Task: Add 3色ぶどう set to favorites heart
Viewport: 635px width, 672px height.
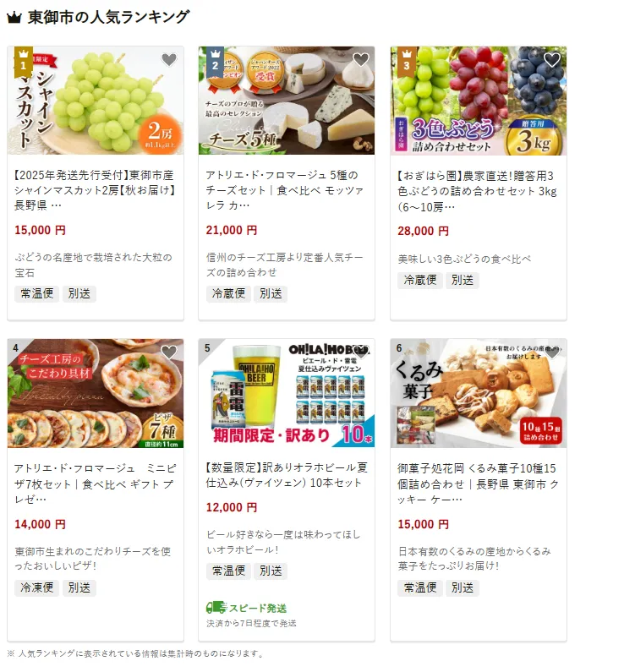Action: 552,59
